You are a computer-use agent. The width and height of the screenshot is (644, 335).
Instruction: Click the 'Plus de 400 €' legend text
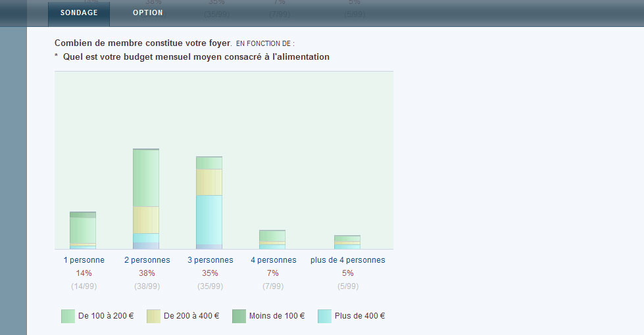360,316
